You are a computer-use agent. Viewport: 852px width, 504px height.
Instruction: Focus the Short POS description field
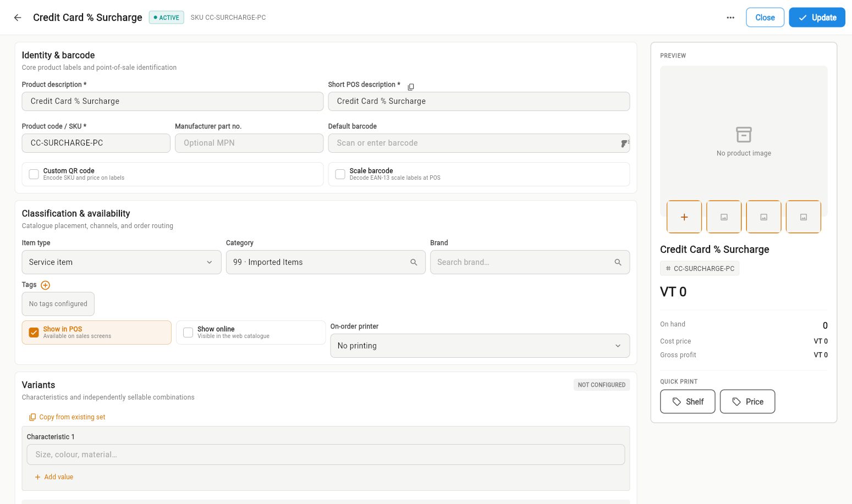pos(479,102)
